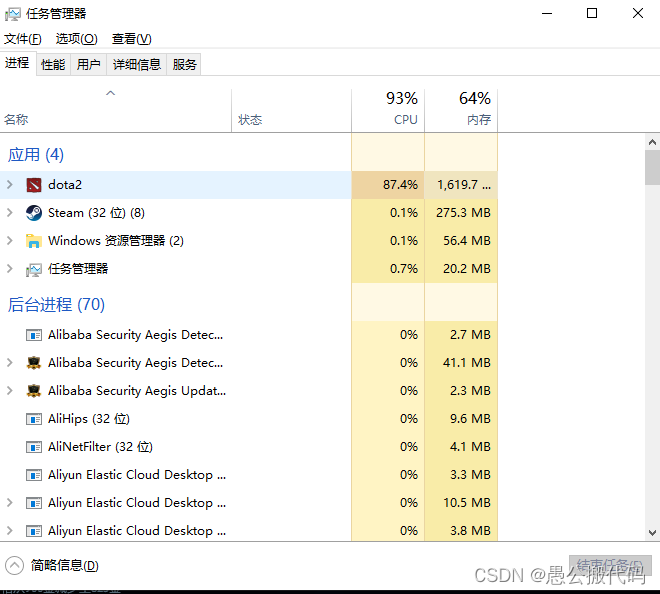Click Steam memory value 275.3 MB
The height and width of the screenshot is (594, 660).
(463, 213)
